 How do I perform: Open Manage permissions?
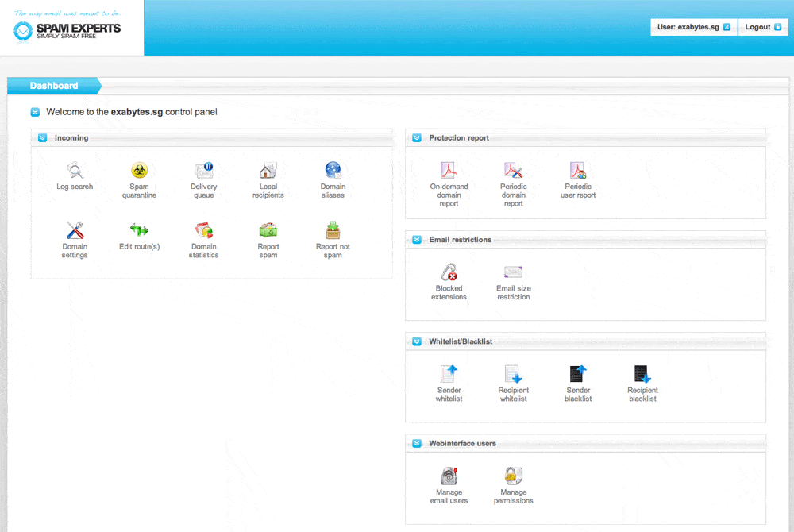[x=514, y=485]
